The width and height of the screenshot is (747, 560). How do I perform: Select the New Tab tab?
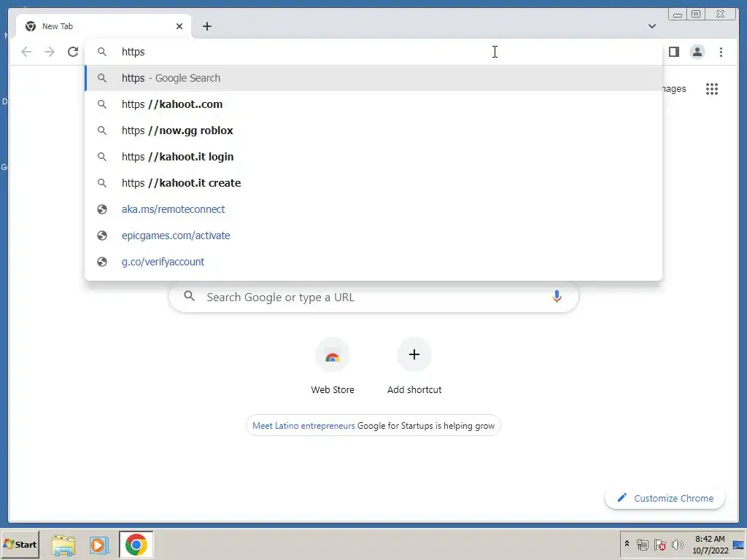click(104, 26)
